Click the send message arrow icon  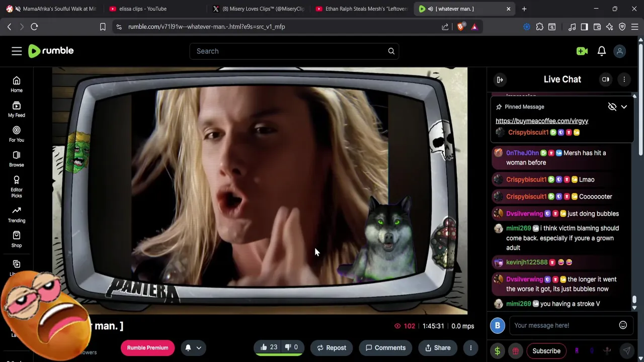(627, 351)
